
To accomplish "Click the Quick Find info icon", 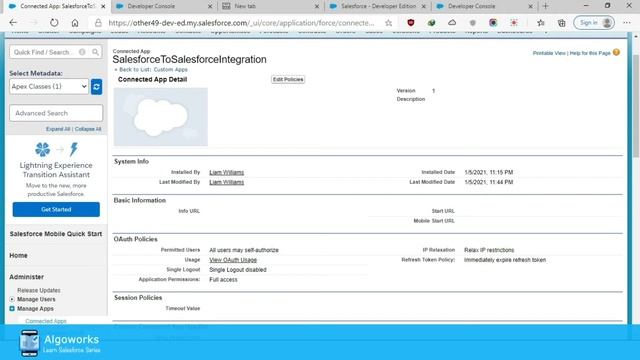I will (82, 52).
